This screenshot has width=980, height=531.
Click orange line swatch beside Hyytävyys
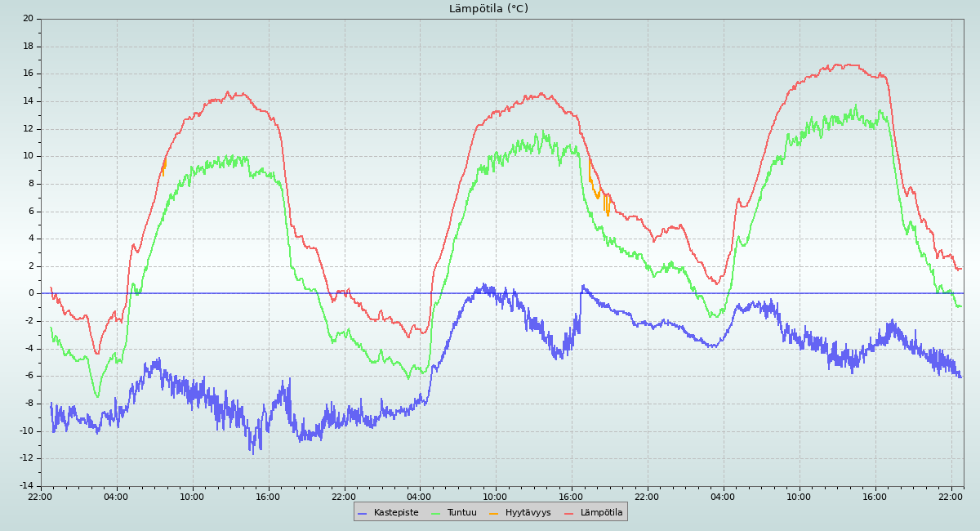(x=494, y=513)
